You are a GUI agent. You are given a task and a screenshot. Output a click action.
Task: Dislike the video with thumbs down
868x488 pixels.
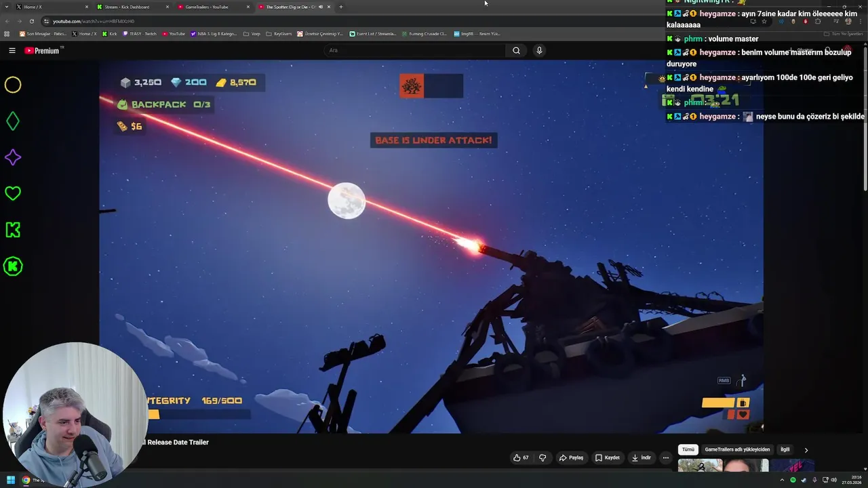(x=542, y=457)
